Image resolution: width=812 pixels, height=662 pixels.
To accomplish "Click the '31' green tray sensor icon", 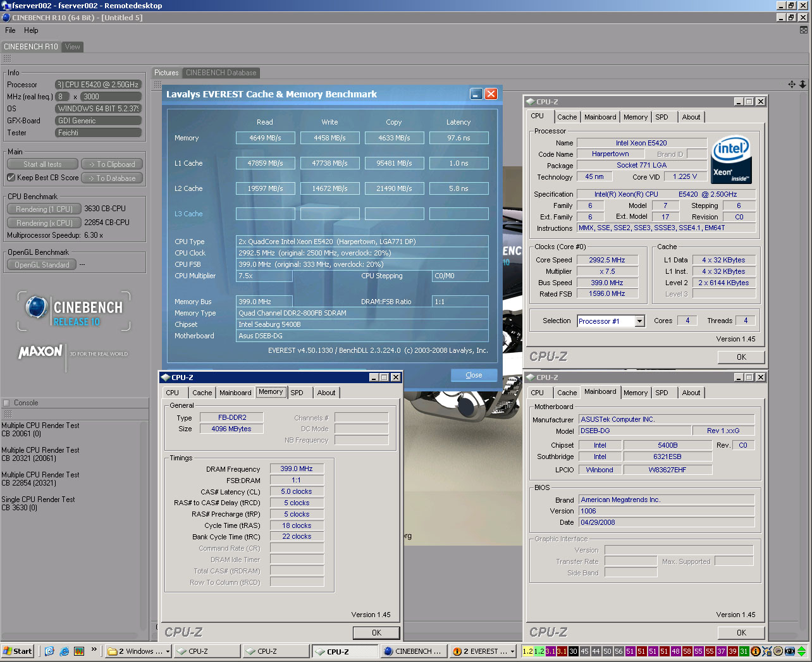I will tap(744, 651).
